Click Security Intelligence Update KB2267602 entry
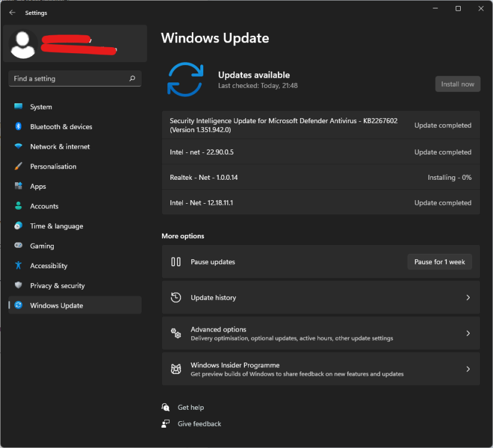 tap(321, 125)
